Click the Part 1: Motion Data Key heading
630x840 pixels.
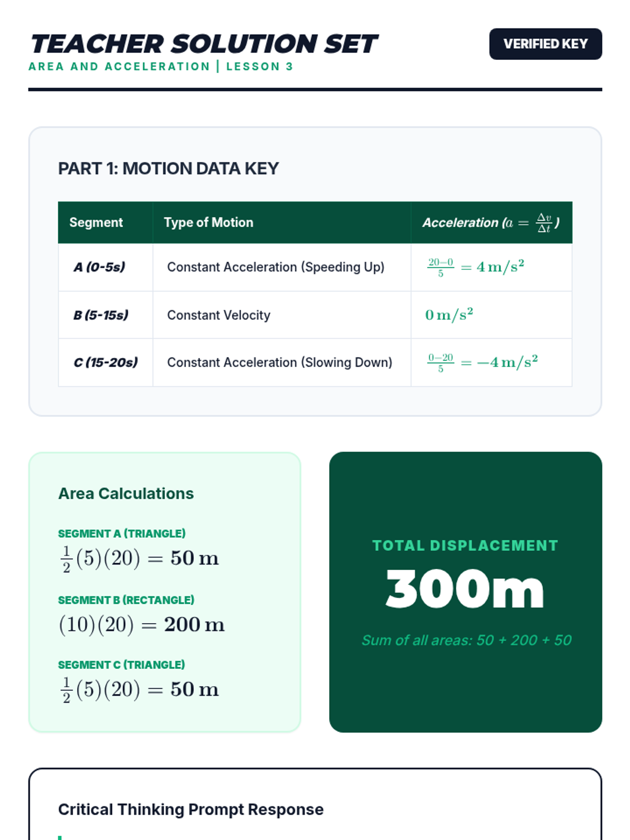[x=168, y=169]
